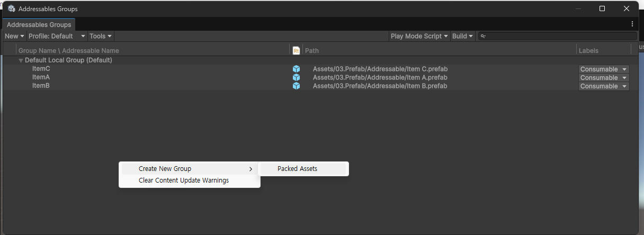This screenshot has height=235, width=644.
Task: Click the asset search input field
Action: [558, 36]
